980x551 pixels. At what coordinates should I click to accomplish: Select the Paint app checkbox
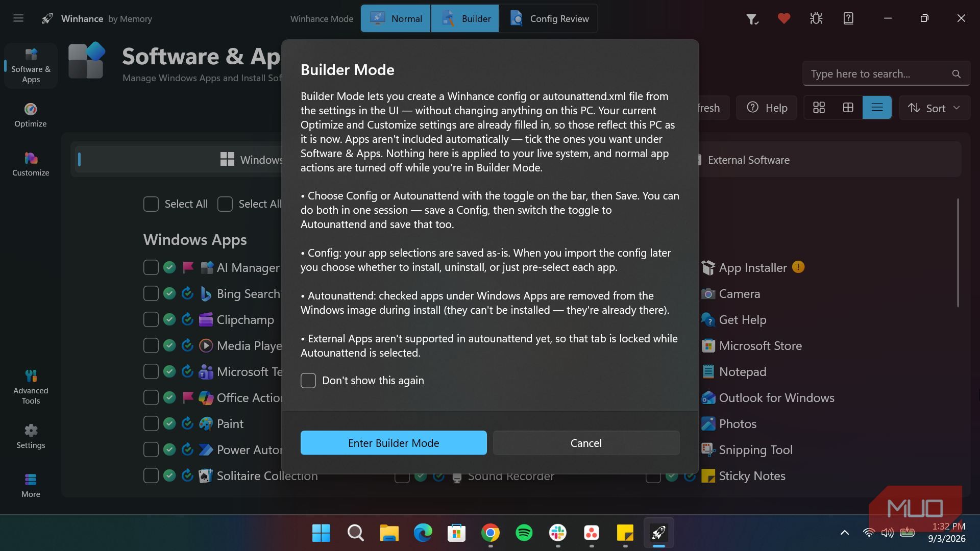coord(151,423)
